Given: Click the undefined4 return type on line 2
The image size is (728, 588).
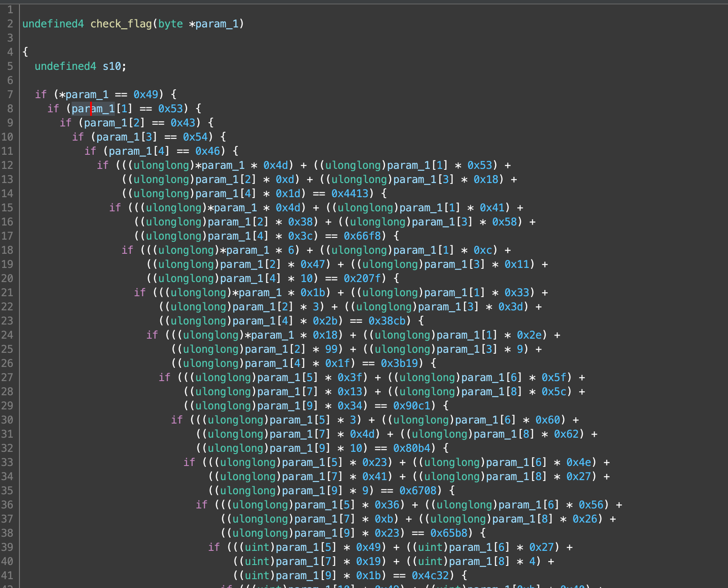Looking at the screenshot, I should [x=53, y=24].
